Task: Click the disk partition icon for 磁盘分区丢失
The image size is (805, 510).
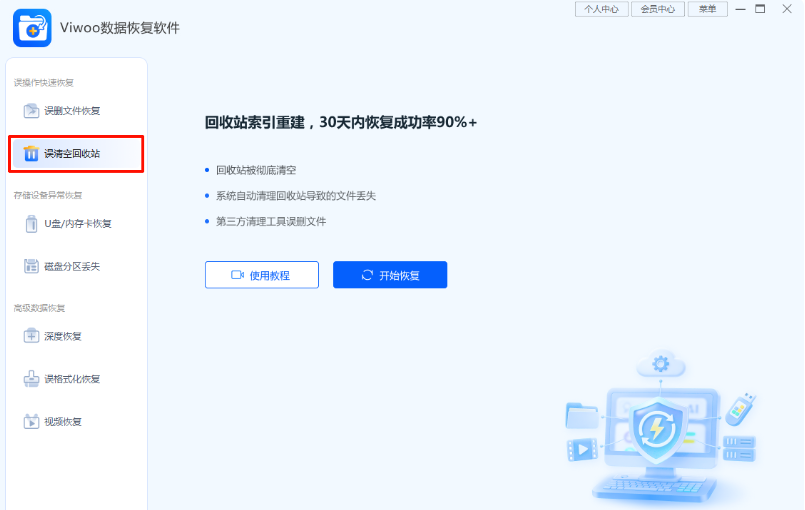Action: pos(31,266)
